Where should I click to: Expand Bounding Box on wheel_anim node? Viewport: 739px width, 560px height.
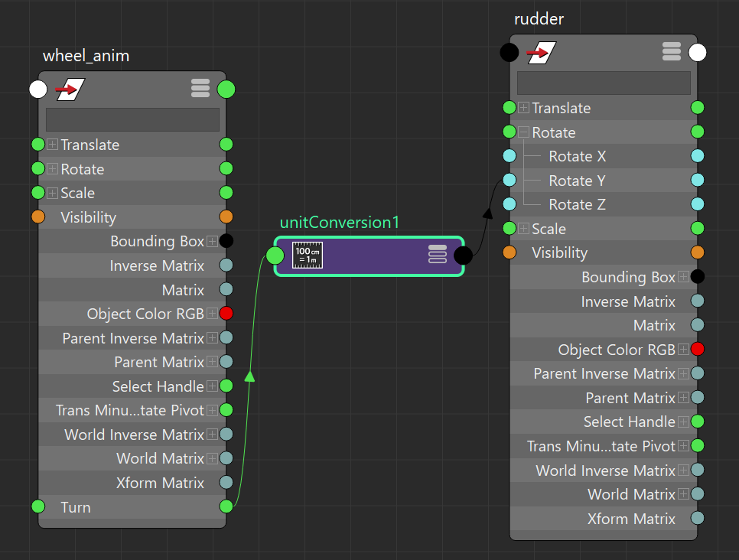pos(212,242)
